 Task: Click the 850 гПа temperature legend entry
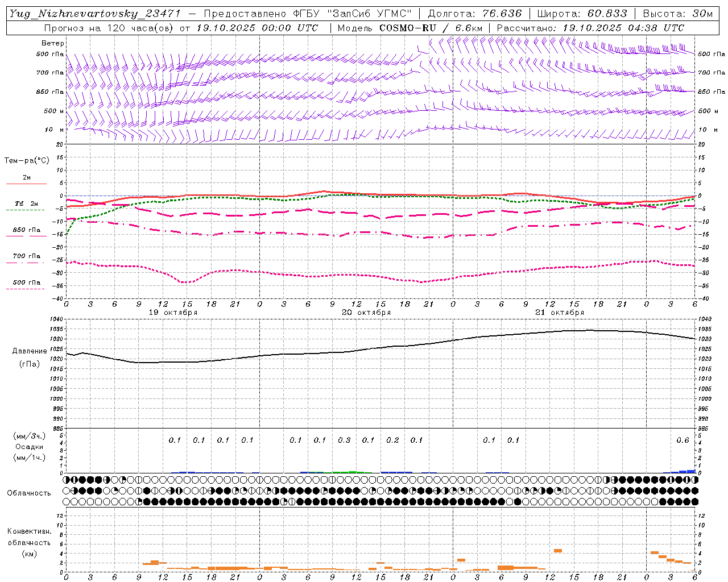[x=27, y=230]
